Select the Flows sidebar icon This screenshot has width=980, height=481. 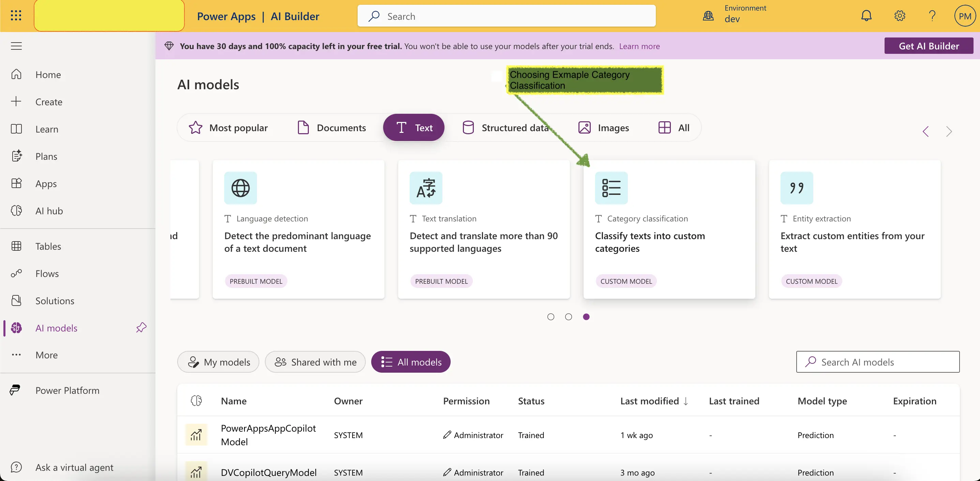coord(16,273)
